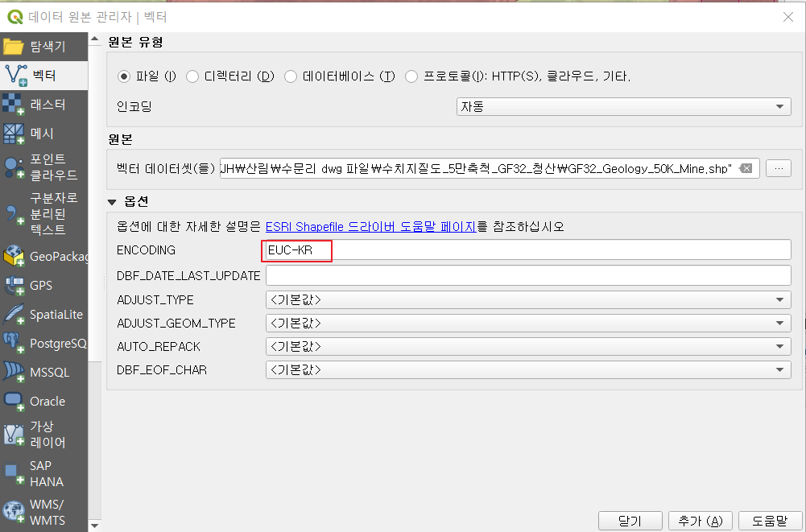Open the PostgreSQL elephant icon

tap(13, 343)
